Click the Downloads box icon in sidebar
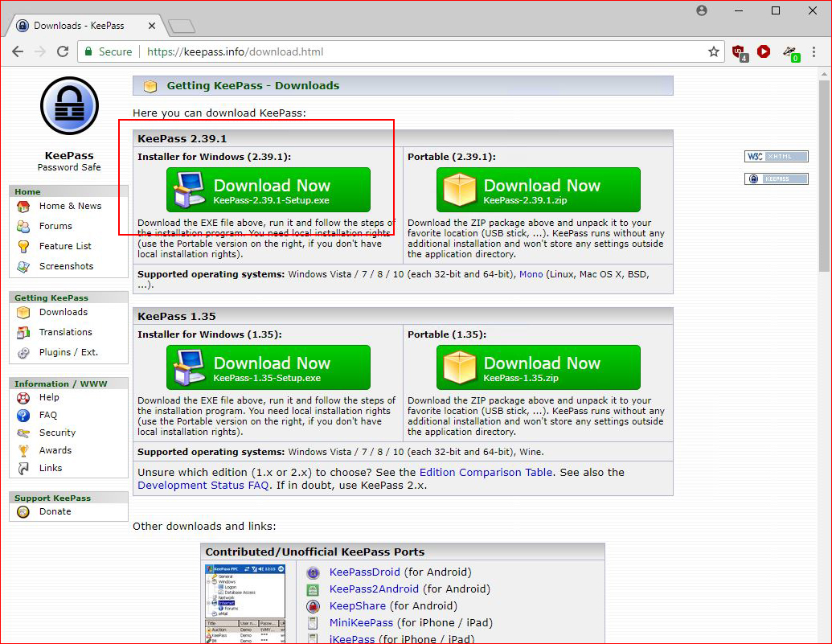The image size is (832, 644). (23, 312)
